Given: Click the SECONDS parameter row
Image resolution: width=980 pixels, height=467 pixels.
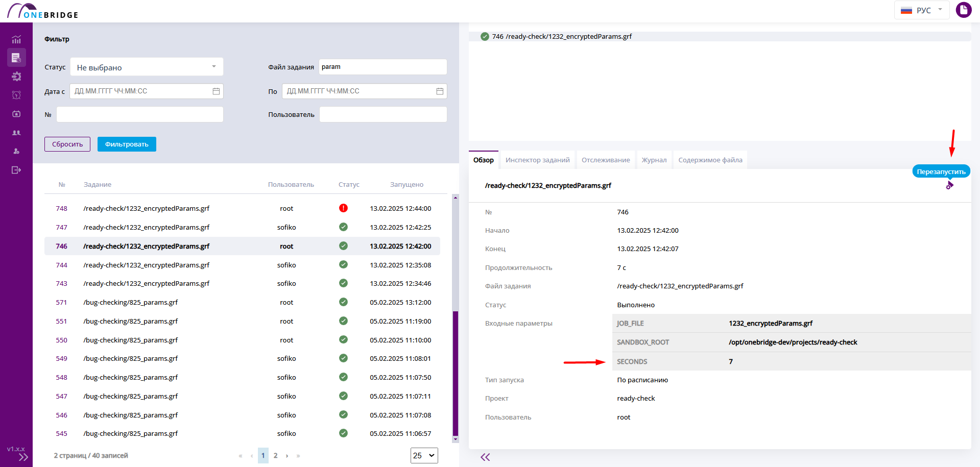Looking at the screenshot, I should pyautogui.click(x=792, y=361).
